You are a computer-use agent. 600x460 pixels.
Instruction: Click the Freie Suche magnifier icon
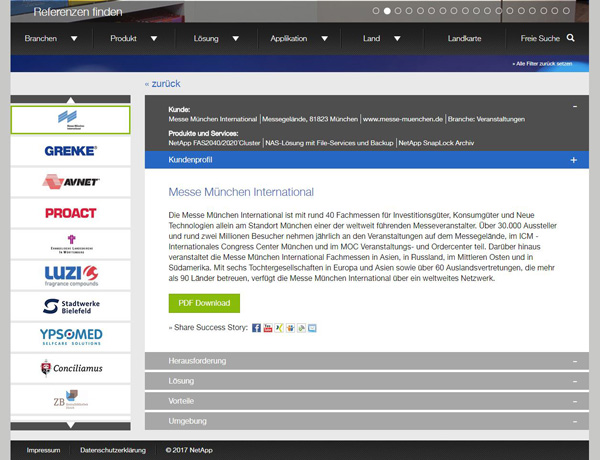571,38
